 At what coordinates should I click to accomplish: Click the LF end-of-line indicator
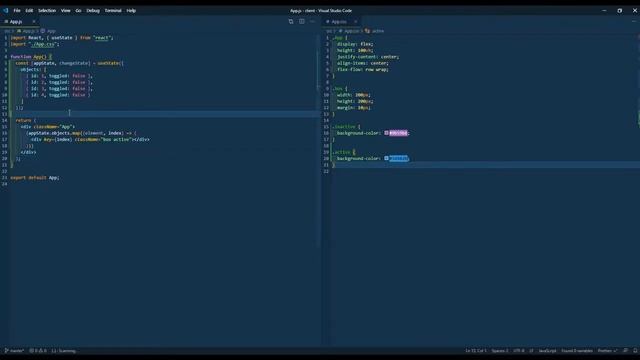(x=531, y=351)
